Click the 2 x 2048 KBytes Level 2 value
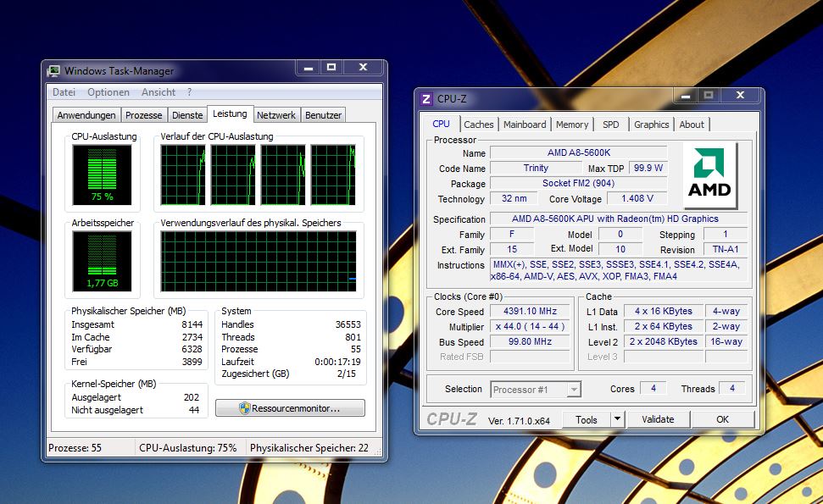 point(664,341)
